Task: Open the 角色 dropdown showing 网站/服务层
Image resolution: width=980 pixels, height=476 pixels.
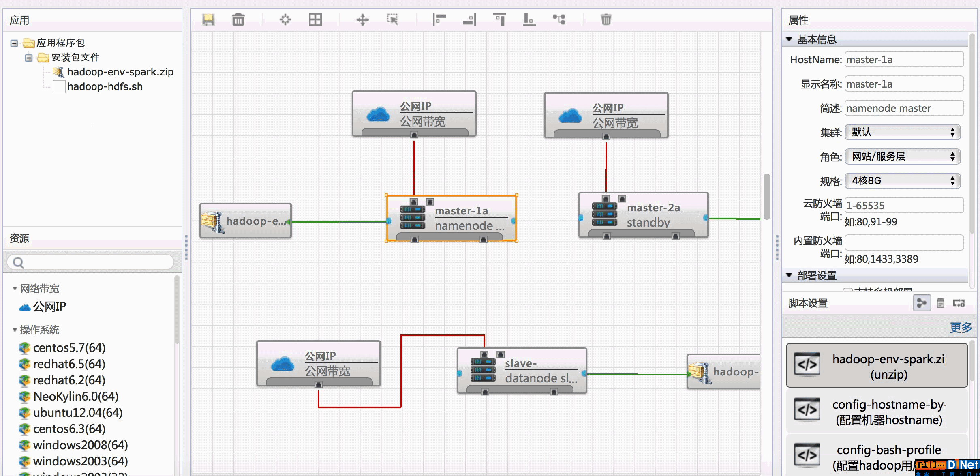Action: [x=903, y=157]
